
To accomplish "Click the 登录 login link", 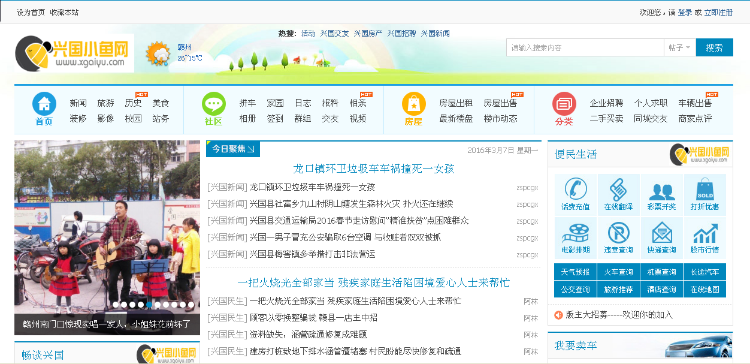I will click(684, 12).
